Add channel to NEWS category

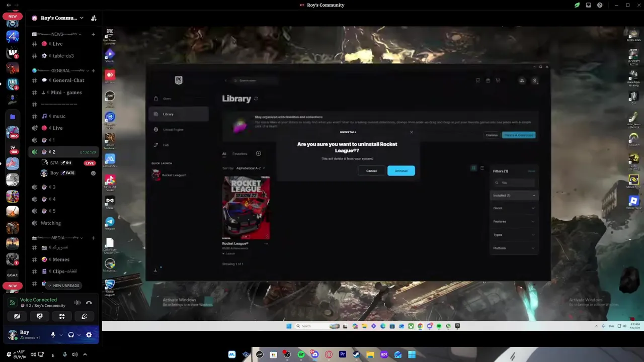(x=93, y=34)
